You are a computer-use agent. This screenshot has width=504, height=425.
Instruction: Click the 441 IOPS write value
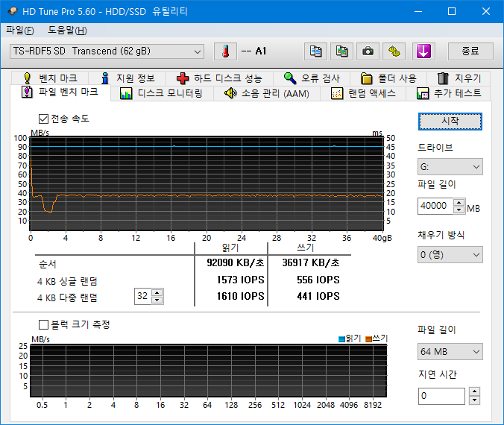point(318,296)
